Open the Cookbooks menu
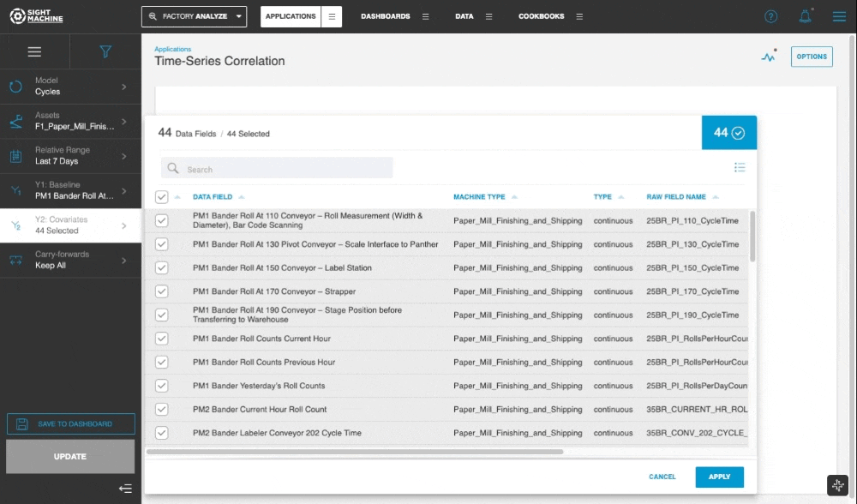This screenshot has width=857, height=504. pos(541,16)
